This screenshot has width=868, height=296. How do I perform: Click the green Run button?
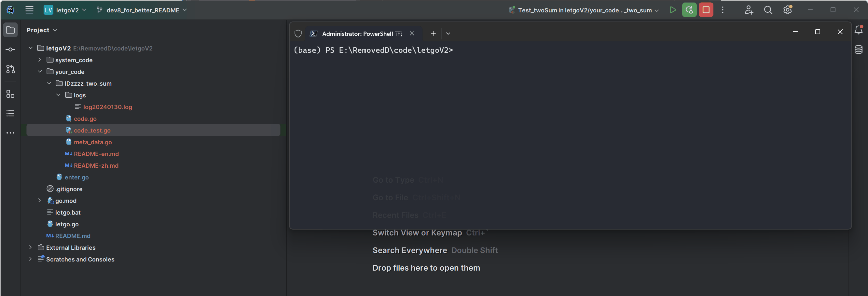pos(673,10)
